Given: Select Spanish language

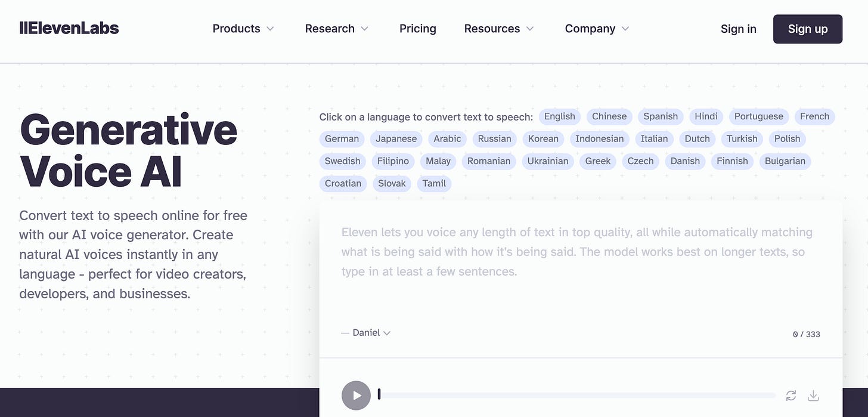Looking at the screenshot, I should 661,116.
